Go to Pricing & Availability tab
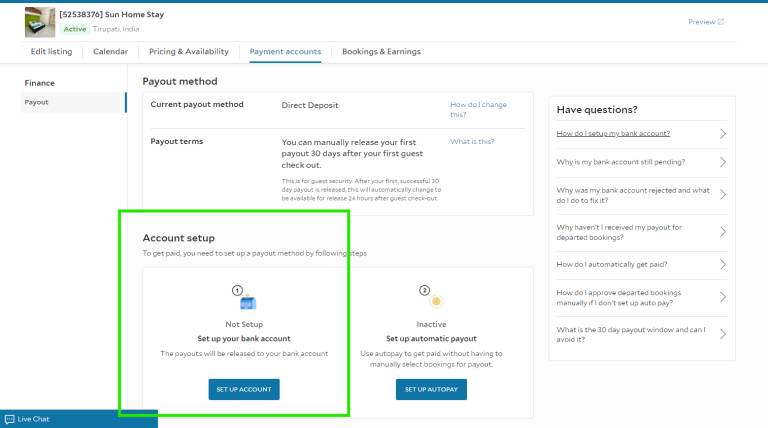 [189, 51]
